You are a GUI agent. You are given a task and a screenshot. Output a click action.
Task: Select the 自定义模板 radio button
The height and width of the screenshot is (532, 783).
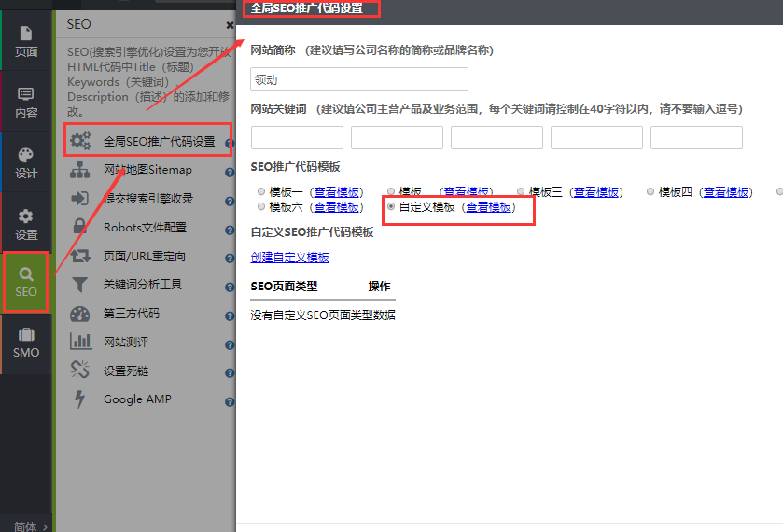click(x=392, y=207)
